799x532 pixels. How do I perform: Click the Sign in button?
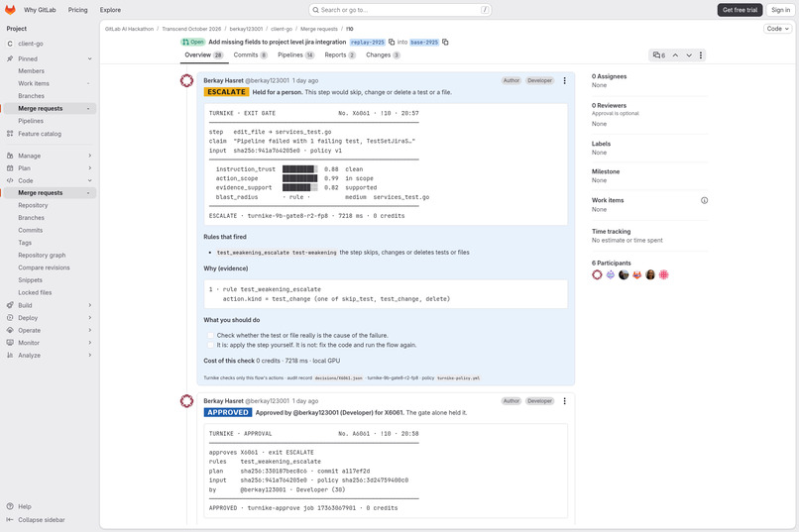pos(780,10)
